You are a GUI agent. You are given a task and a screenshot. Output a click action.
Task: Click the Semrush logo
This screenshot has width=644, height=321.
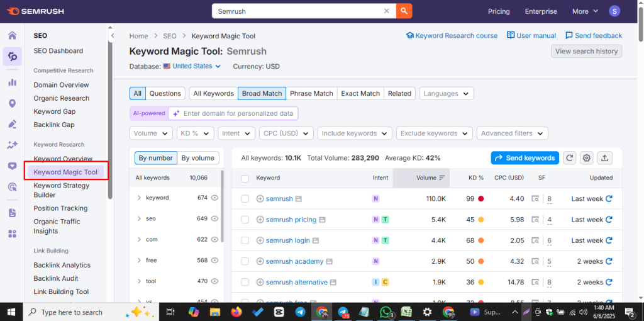point(35,11)
